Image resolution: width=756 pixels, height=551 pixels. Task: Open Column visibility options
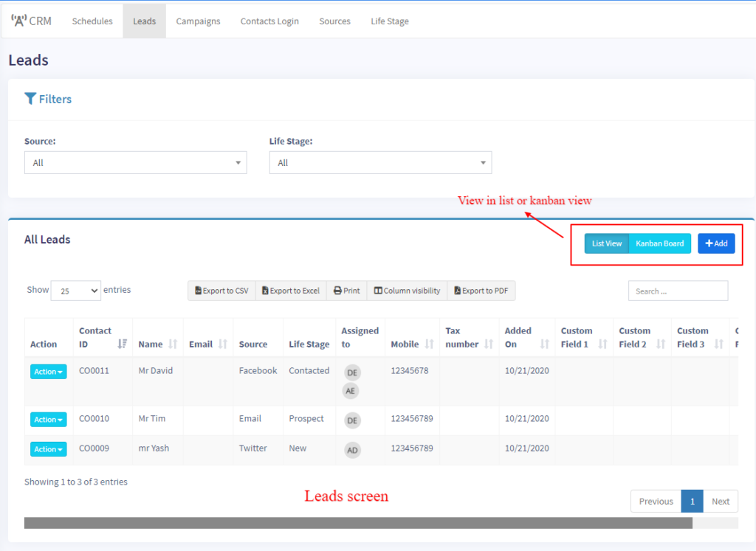[x=407, y=291]
